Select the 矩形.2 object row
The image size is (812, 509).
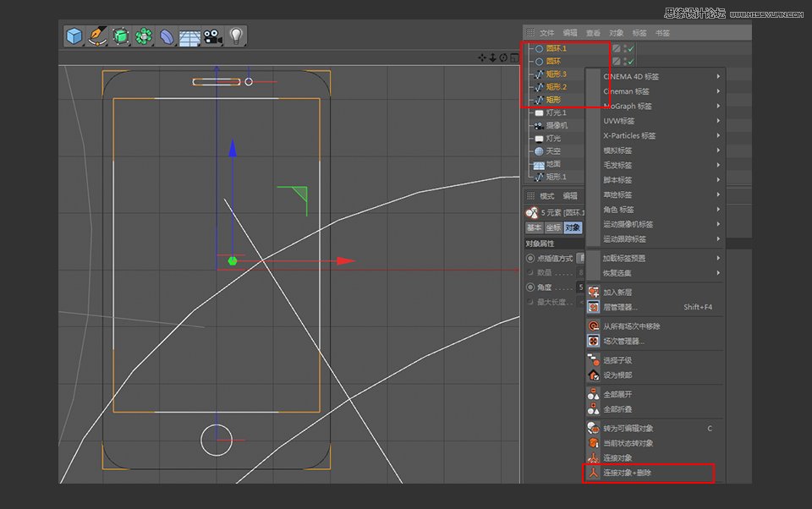557,87
